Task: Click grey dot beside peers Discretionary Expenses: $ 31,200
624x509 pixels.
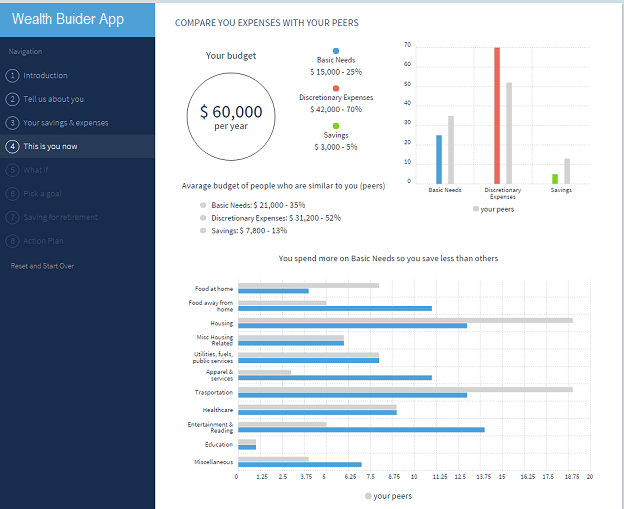Action: pyautogui.click(x=203, y=218)
